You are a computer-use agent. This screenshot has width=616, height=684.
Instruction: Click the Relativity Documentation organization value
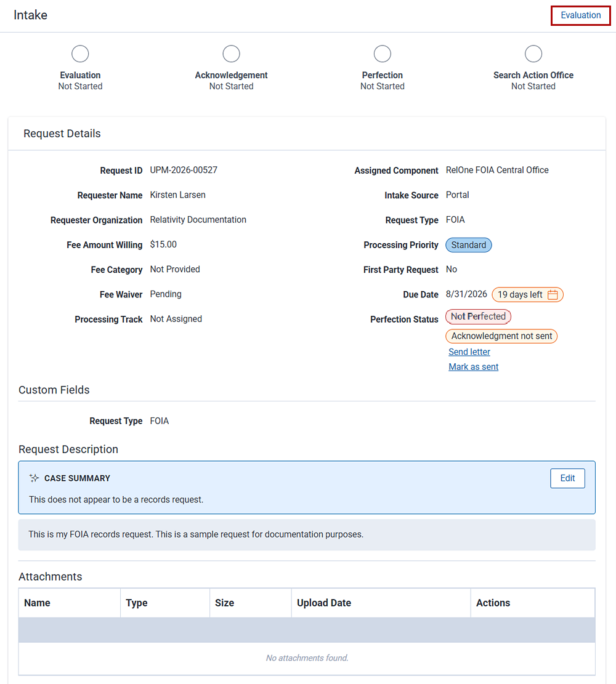(198, 220)
